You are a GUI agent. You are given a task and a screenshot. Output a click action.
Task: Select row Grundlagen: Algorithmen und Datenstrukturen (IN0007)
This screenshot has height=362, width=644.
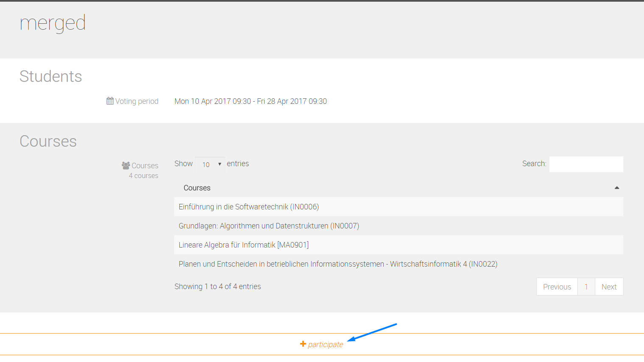point(399,226)
